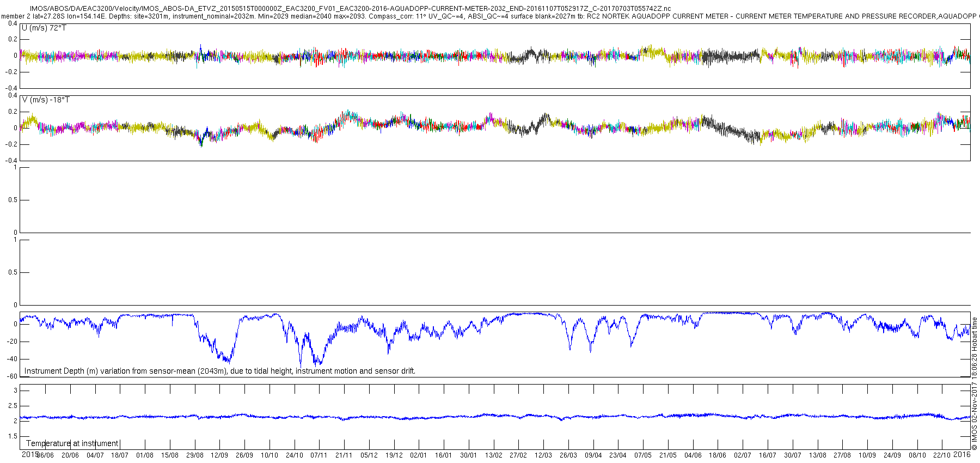Click the '12/09' date tick label
Image resolution: width=980 pixels, height=463 pixels.
click(x=219, y=455)
